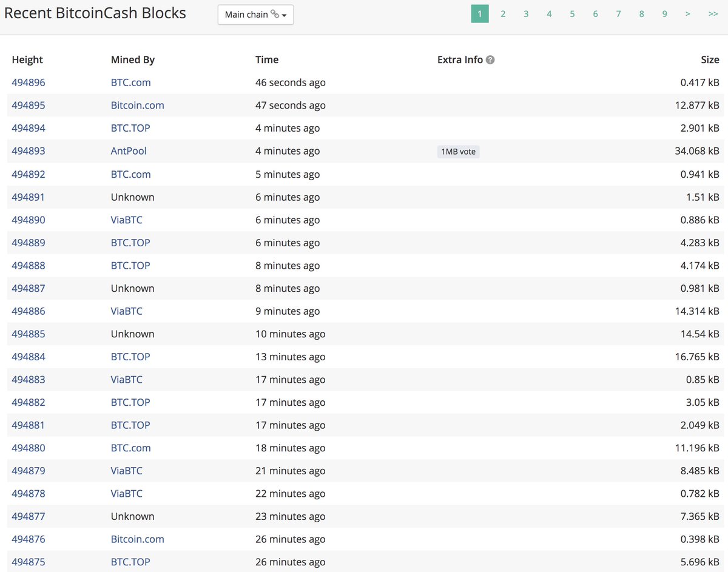Go to page 4 of blocks

(x=549, y=14)
